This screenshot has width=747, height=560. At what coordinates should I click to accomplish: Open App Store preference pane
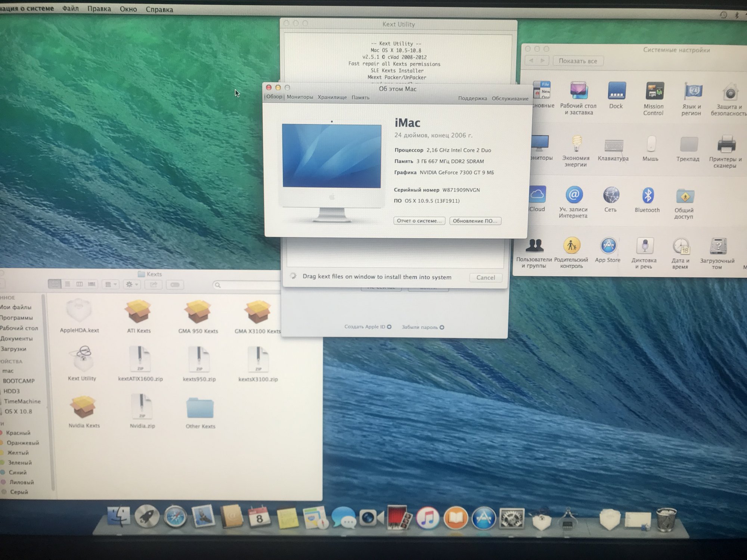608,250
